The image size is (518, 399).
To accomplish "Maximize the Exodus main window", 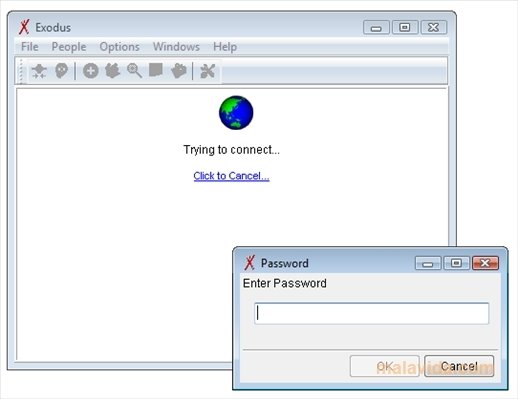I will (x=405, y=27).
